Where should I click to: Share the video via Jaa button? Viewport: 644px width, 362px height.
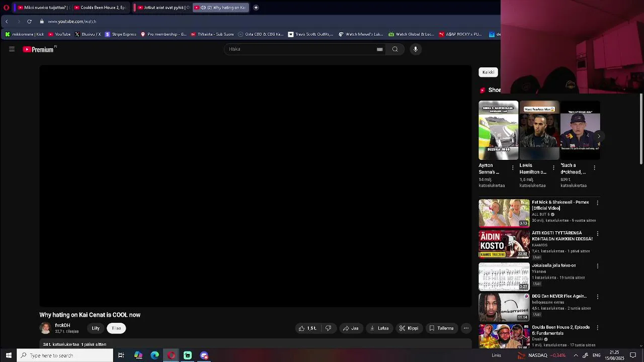point(351,328)
